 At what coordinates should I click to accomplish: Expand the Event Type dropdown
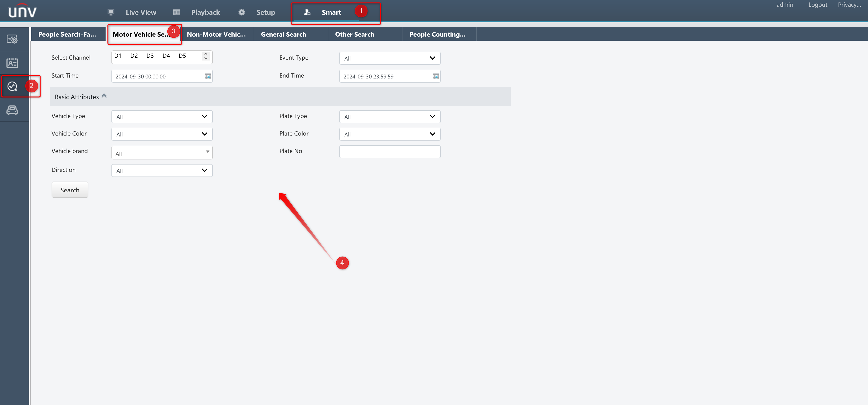390,58
